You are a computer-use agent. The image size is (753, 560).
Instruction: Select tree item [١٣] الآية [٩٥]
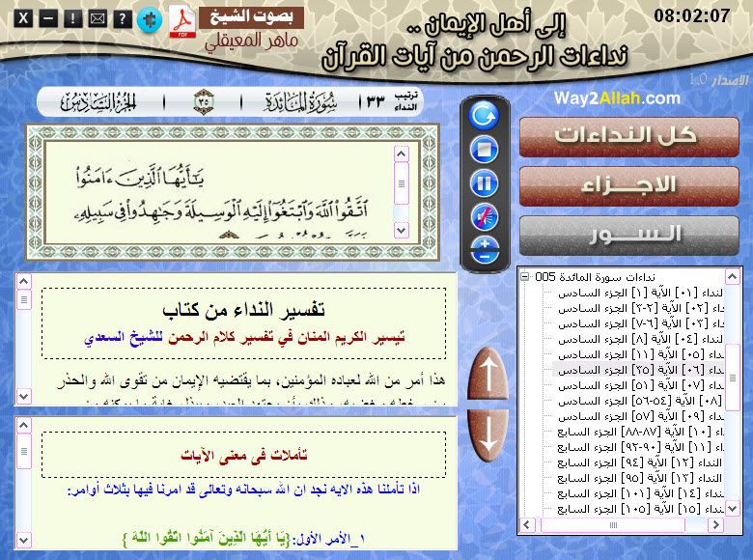[x=640, y=478]
